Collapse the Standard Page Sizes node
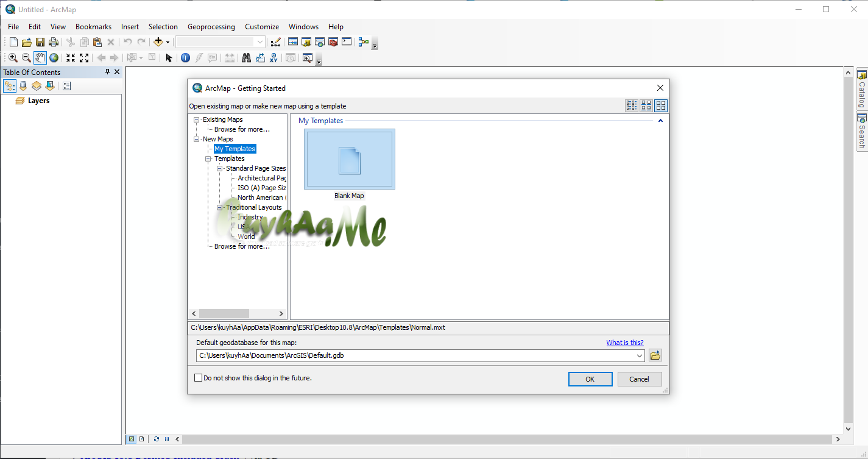Screen dimensions: 868x459 220,168
